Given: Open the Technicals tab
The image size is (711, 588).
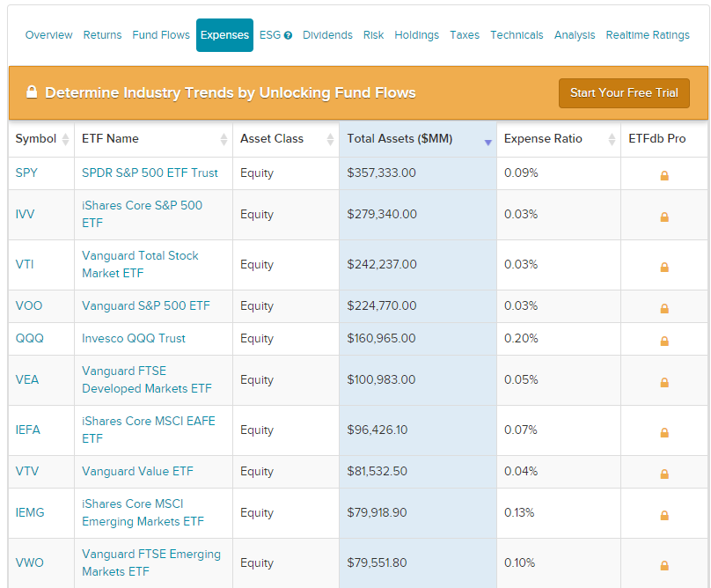Looking at the screenshot, I should (517, 35).
